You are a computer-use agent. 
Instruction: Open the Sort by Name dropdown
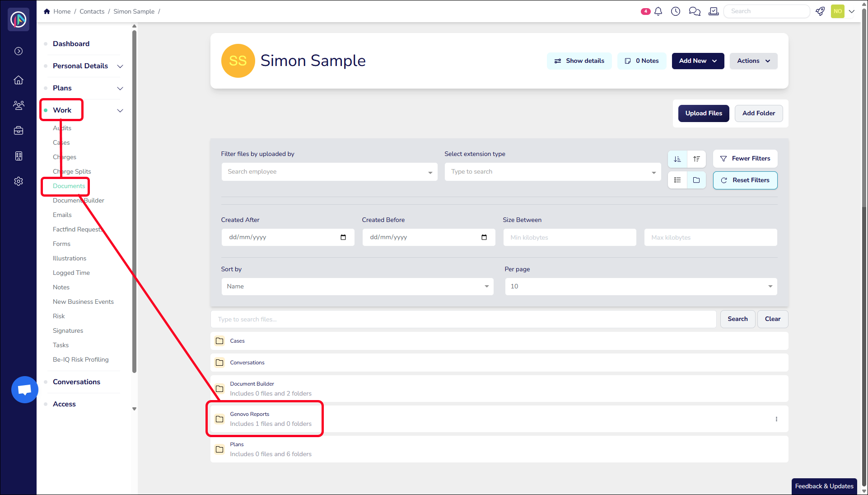tap(357, 287)
